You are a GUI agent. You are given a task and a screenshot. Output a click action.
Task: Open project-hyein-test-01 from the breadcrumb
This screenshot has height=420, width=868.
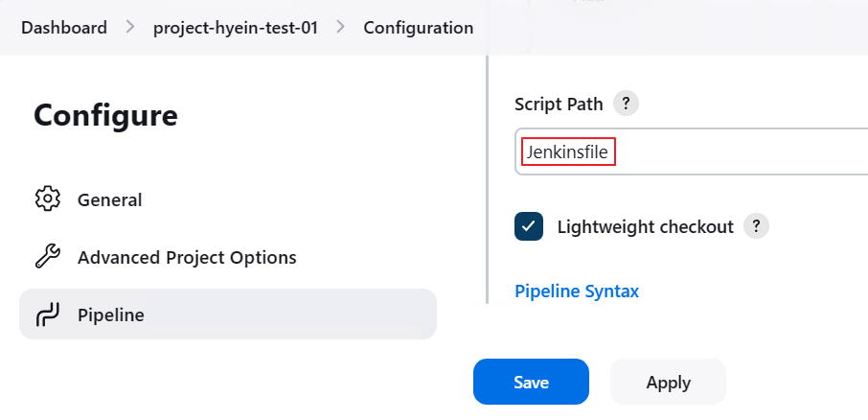[x=235, y=28]
